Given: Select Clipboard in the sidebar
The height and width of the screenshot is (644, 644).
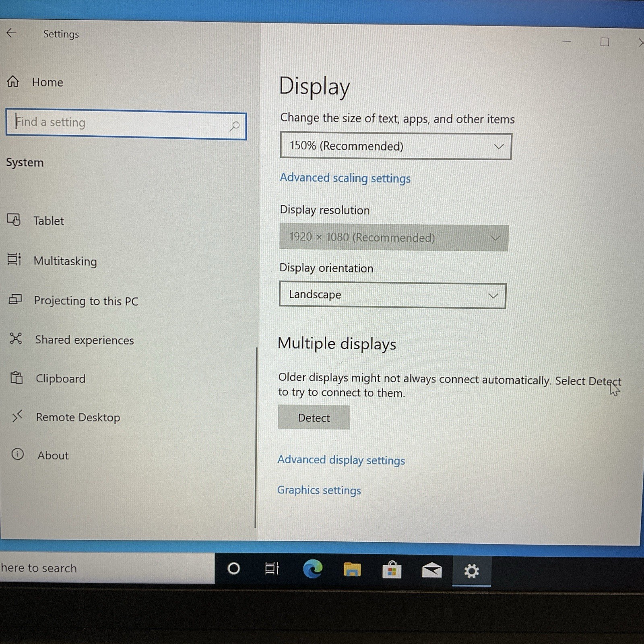Looking at the screenshot, I should coord(60,378).
